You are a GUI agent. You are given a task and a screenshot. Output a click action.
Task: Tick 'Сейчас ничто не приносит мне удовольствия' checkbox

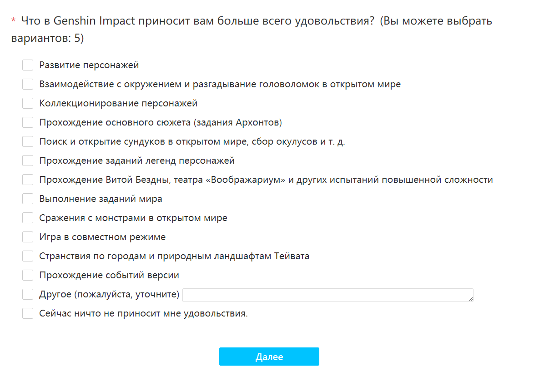tap(28, 314)
